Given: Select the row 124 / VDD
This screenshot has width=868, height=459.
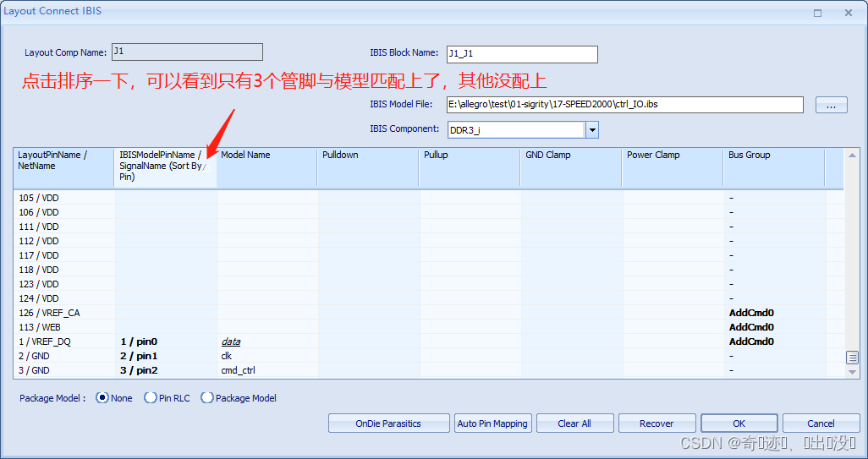Looking at the screenshot, I should point(428,298).
